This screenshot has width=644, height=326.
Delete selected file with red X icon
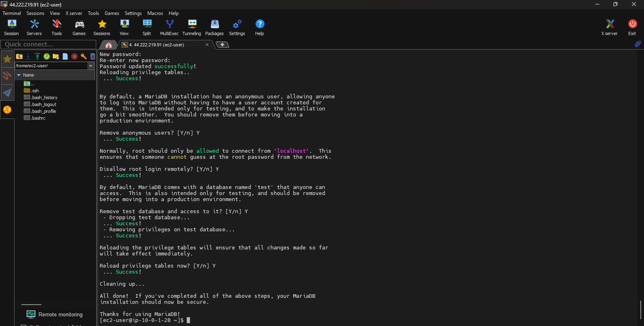click(74, 56)
